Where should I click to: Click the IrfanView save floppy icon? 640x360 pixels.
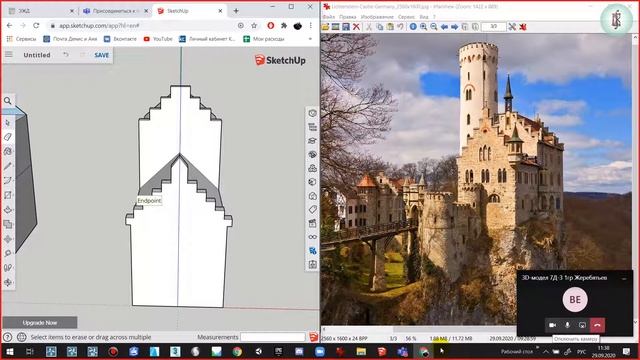[346, 27]
